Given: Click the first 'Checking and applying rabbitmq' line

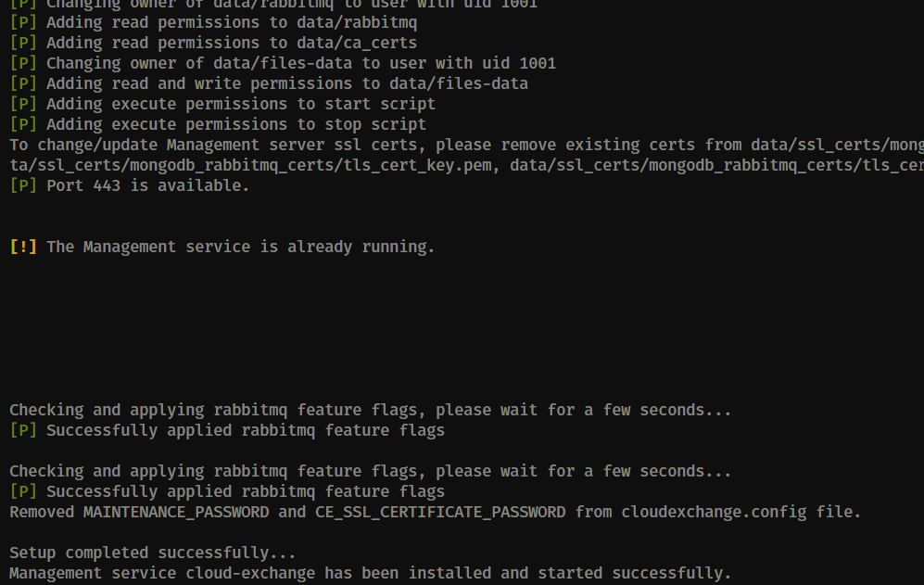Looking at the screenshot, I should click(x=370, y=410).
